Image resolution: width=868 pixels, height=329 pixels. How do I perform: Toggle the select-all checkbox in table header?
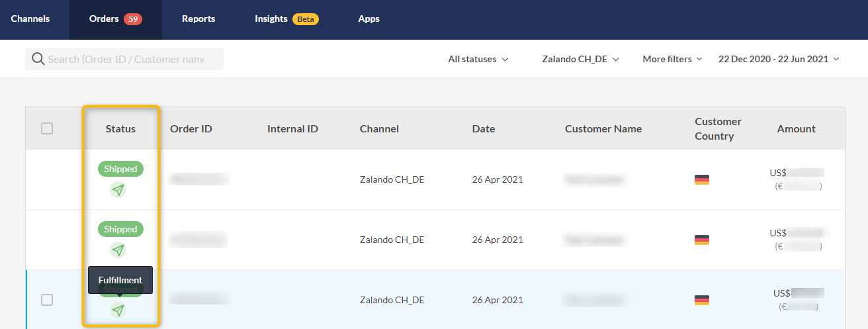(x=47, y=128)
